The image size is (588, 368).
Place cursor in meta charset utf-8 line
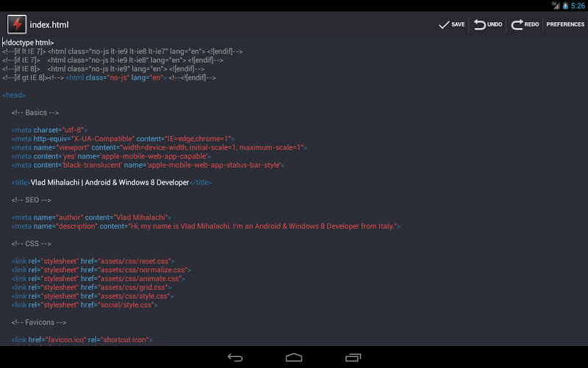tap(49, 130)
